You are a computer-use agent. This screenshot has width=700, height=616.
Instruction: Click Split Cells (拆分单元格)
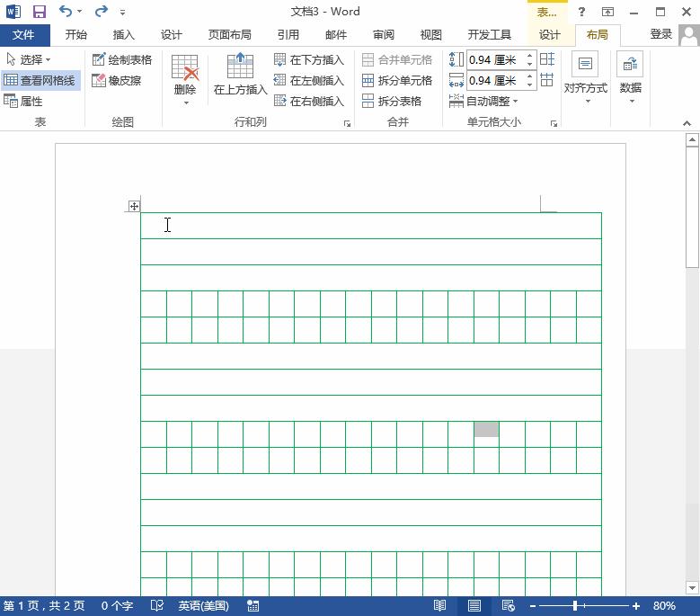coord(396,80)
